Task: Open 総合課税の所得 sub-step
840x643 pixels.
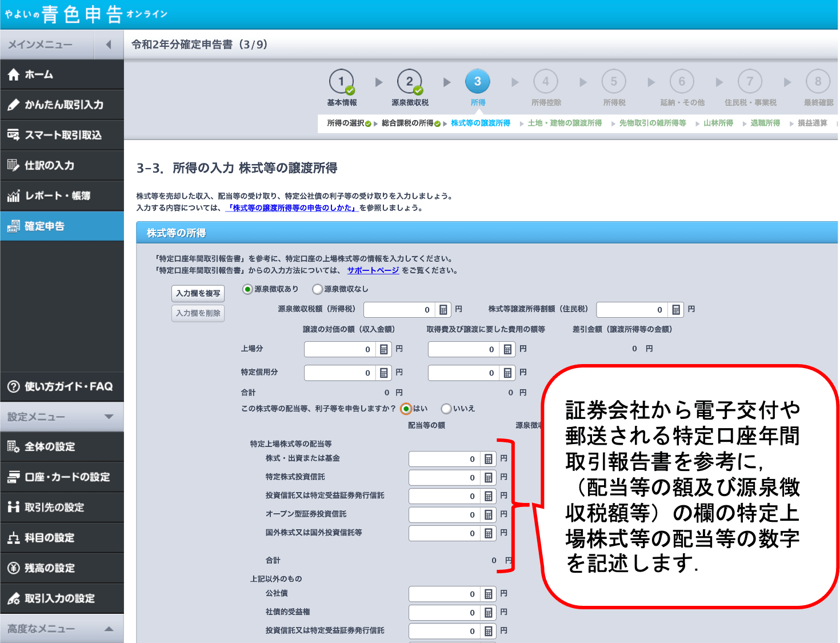Action: click(407, 123)
